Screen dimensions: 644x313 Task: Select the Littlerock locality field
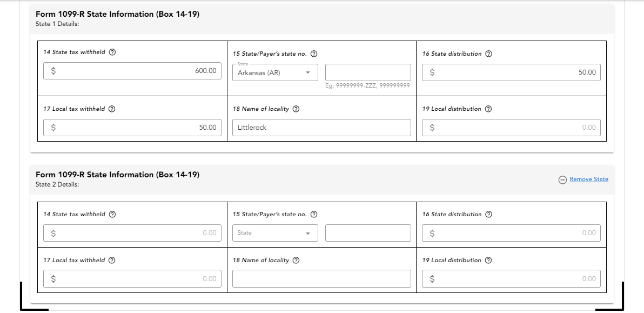(x=321, y=128)
